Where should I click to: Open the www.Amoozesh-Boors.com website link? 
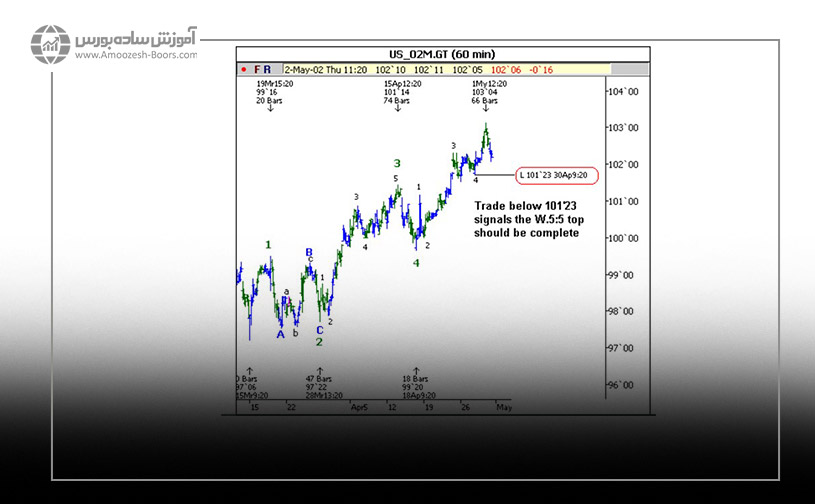pyautogui.click(x=134, y=56)
